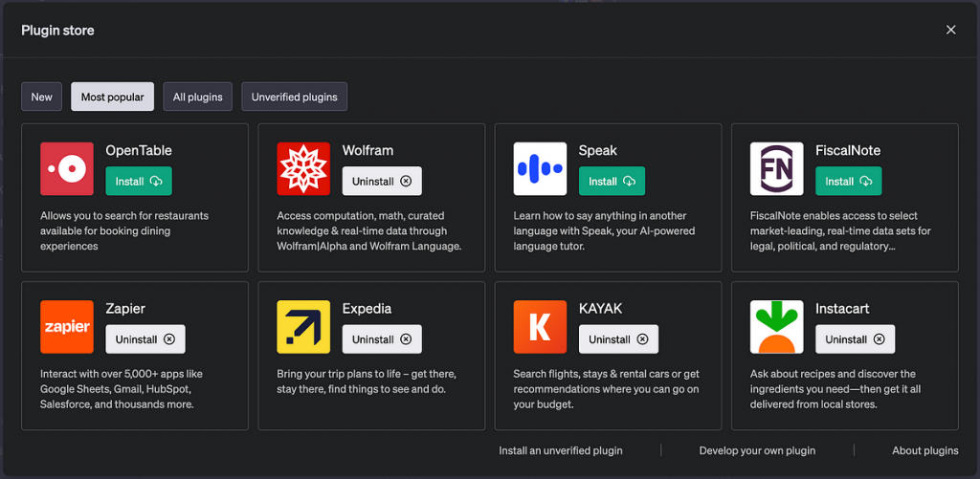Select the All plugins tab
This screenshot has height=479, width=980.
[197, 97]
